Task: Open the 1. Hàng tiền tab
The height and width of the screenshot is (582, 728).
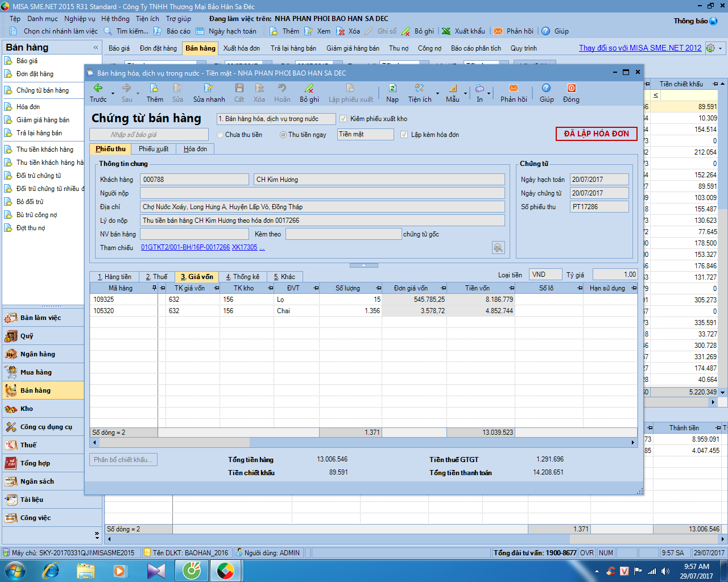Action: click(114, 277)
